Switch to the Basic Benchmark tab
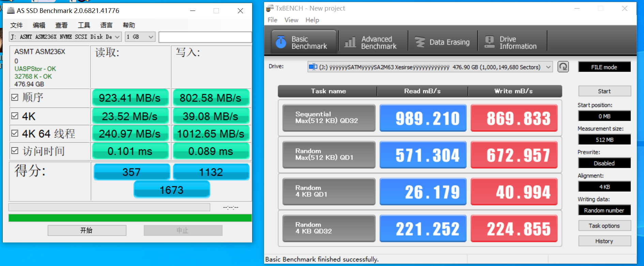 304,42
